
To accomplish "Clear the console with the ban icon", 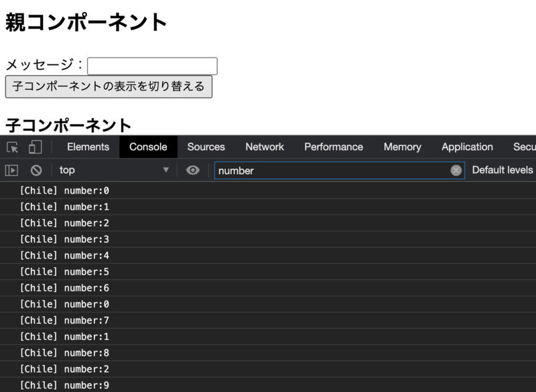I will [36, 170].
